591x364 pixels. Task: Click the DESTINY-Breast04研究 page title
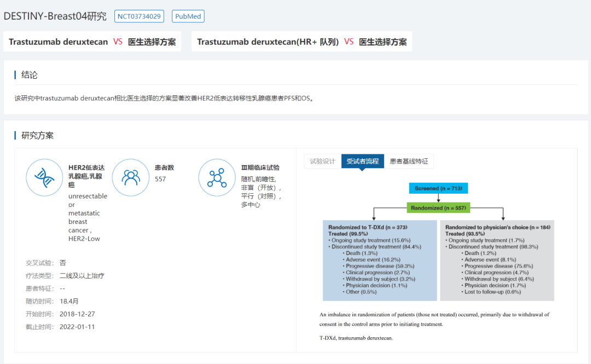point(55,16)
